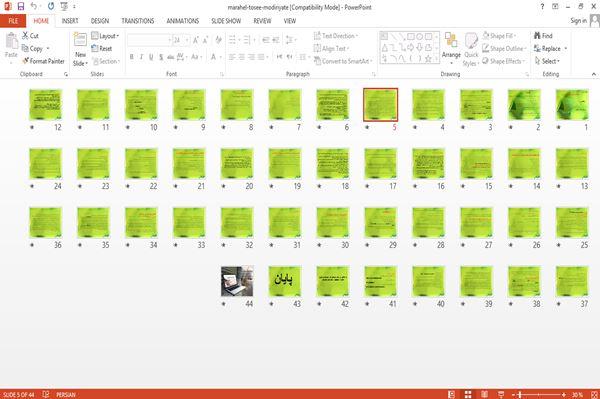
Task: Toggle Underline formatting
Action: click(x=151, y=57)
